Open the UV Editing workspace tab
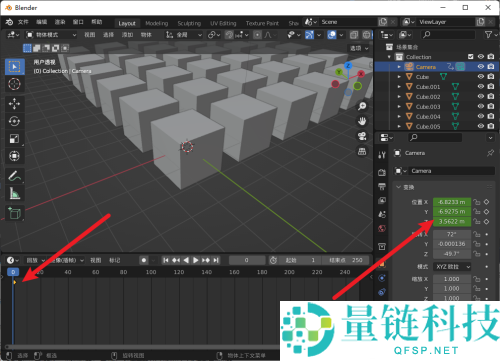The height and width of the screenshot is (361, 500). click(223, 23)
